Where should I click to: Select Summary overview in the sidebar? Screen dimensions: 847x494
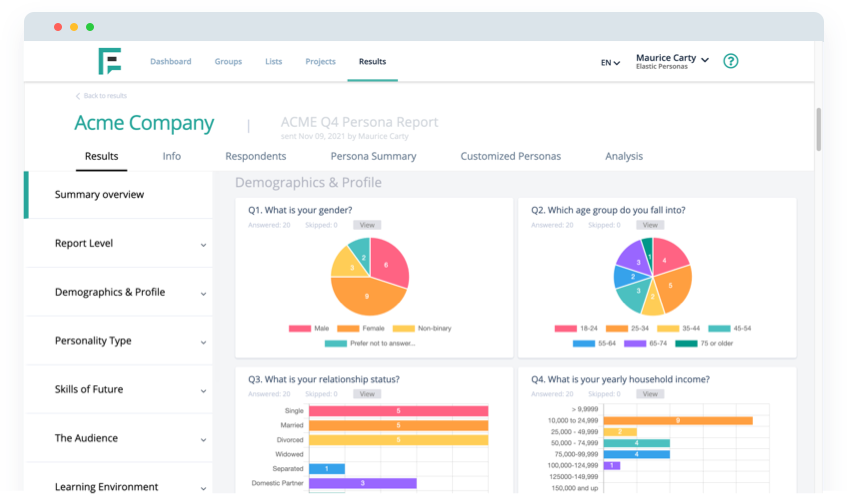[x=119, y=194]
